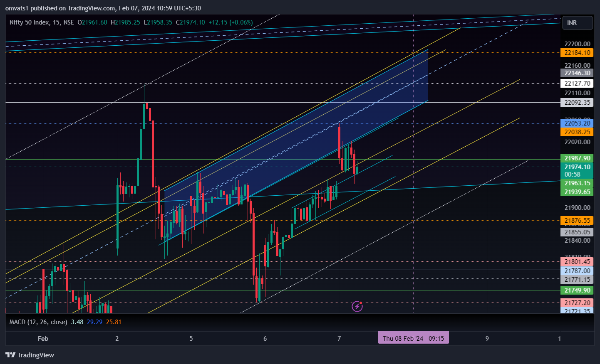Screen dimensions: 600x364
Task: Click the 21840.00 price scale value
Action: [577, 241]
